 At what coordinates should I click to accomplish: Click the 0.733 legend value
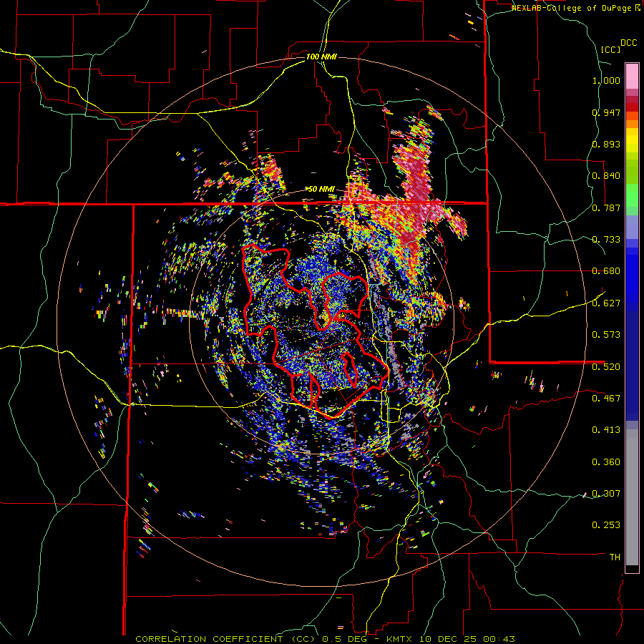[x=606, y=240]
